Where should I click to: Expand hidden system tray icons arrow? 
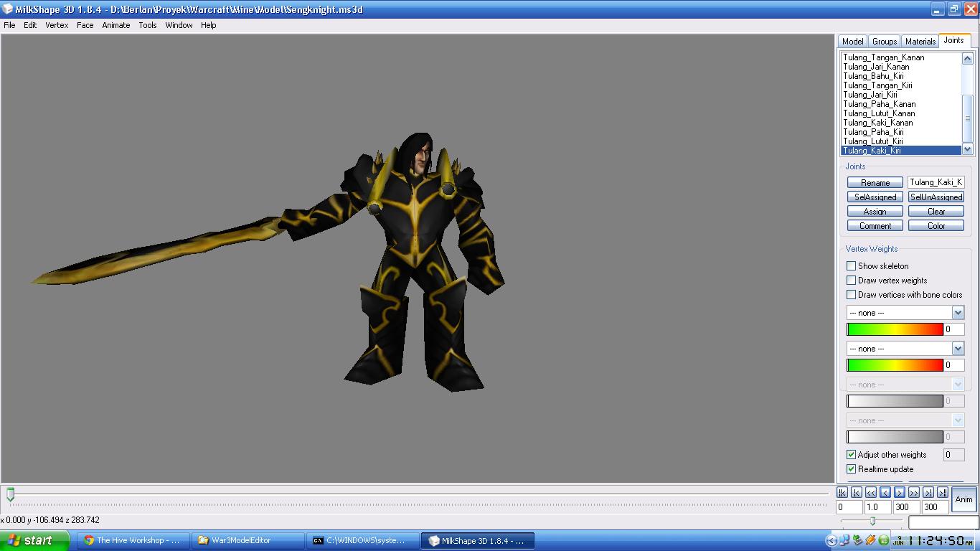[831, 540]
